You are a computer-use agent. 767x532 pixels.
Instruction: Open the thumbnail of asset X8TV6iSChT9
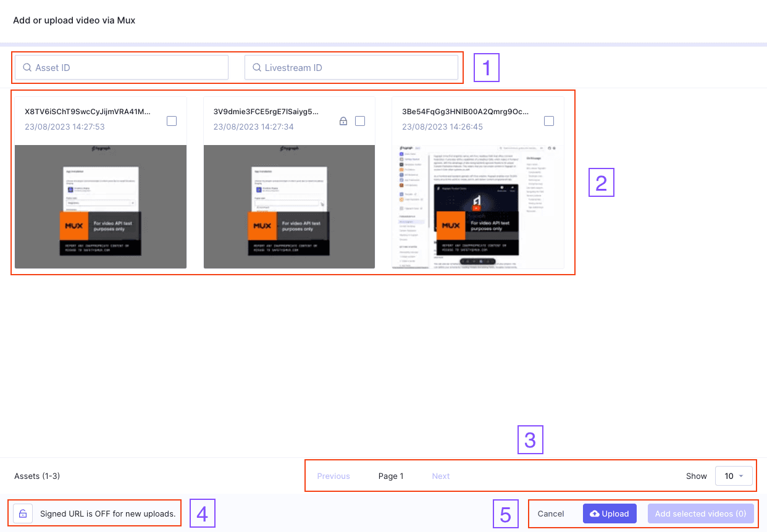pyautogui.click(x=101, y=207)
